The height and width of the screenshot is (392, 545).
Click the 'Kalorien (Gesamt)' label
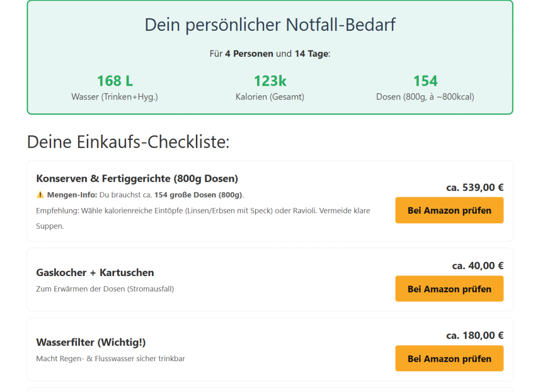coord(270,97)
